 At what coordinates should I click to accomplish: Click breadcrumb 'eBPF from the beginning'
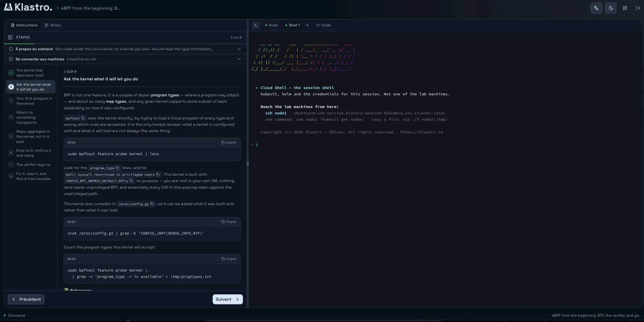click(90, 8)
